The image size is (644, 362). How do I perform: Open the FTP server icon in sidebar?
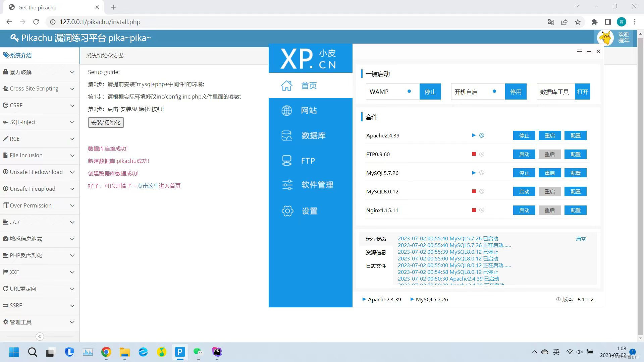pyautogui.click(x=286, y=161)
